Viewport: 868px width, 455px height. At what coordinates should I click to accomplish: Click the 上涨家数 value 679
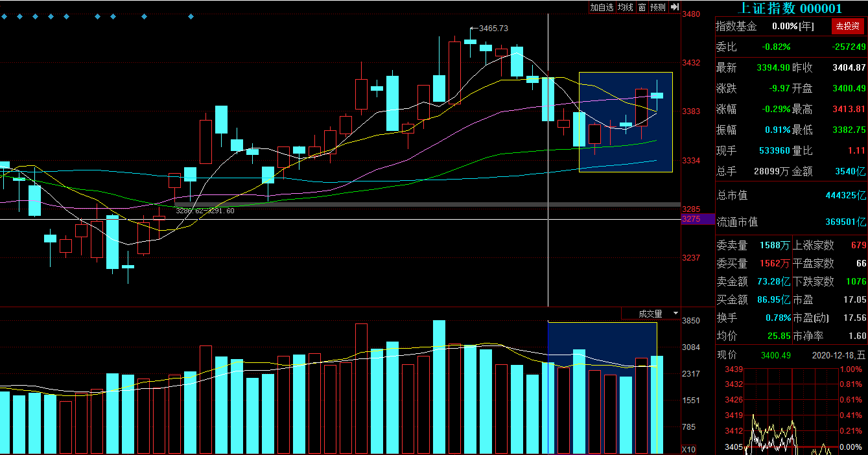[x=858, y=246]
